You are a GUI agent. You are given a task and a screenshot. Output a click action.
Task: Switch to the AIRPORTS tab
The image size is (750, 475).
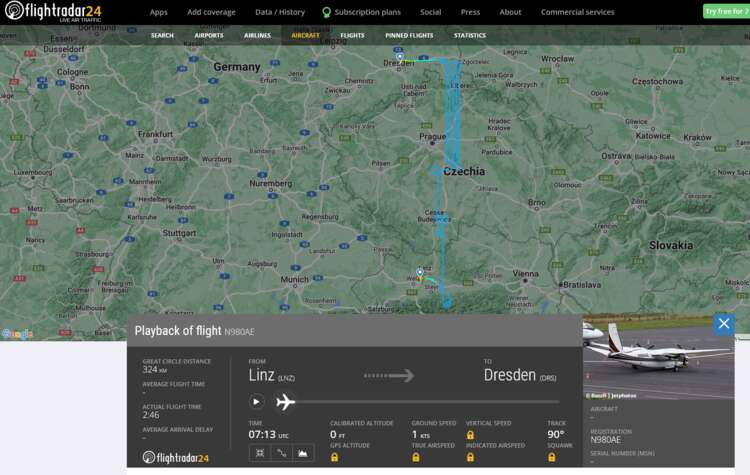pos(209,35)
